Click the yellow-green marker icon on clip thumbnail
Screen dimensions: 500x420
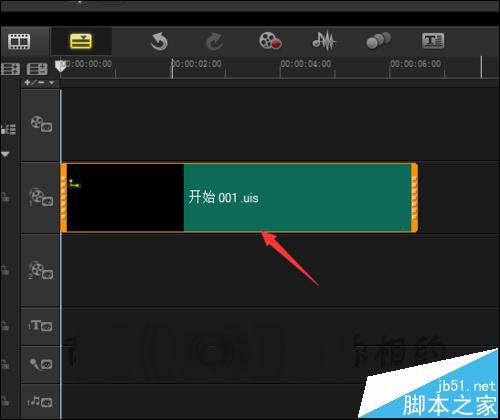(74, 183)
